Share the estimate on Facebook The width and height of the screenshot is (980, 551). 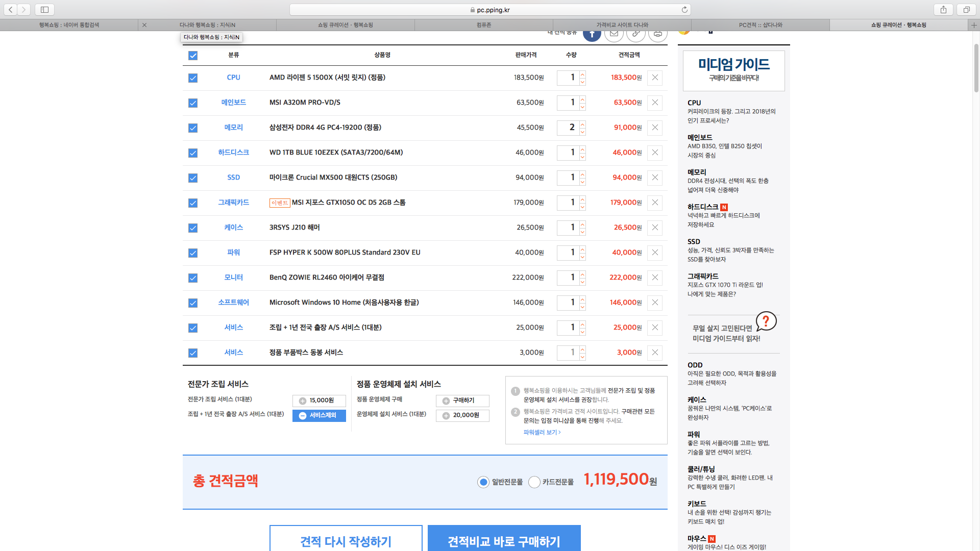pos(592,34)
